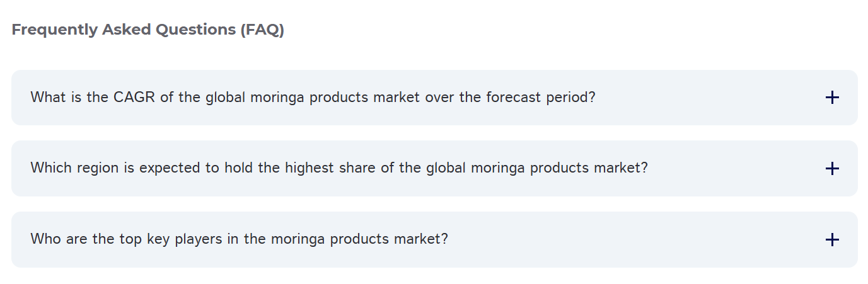The height and width of the screenshot is (284, 868).
Task: Expand the highest share region question
Action: (339, 168)
